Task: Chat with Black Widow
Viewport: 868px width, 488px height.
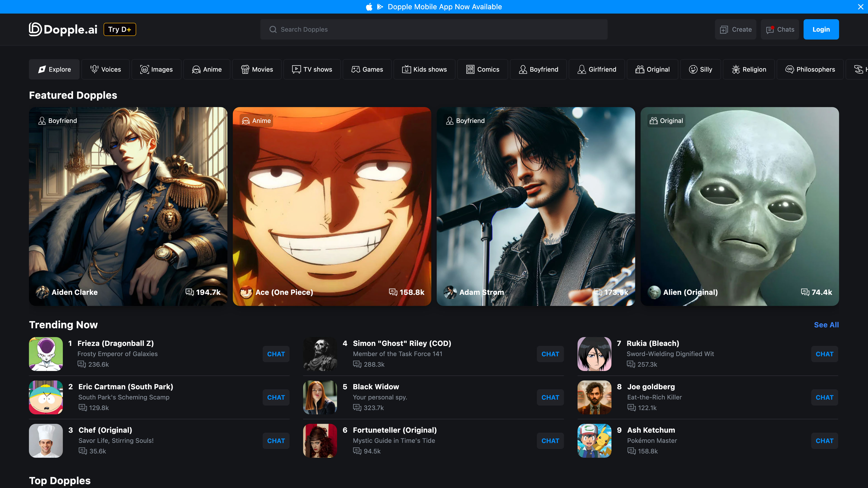Action: tap(550, 397)
